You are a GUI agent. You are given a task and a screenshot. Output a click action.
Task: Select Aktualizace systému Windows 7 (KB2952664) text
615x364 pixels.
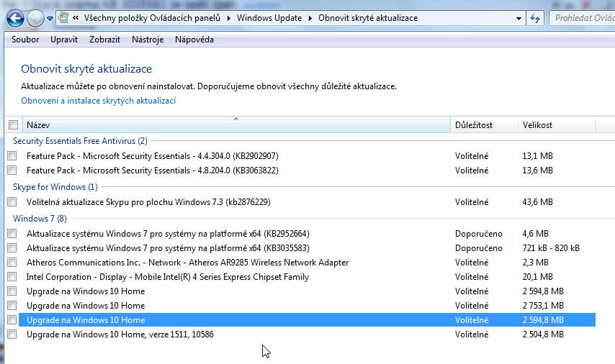(168, 234)
